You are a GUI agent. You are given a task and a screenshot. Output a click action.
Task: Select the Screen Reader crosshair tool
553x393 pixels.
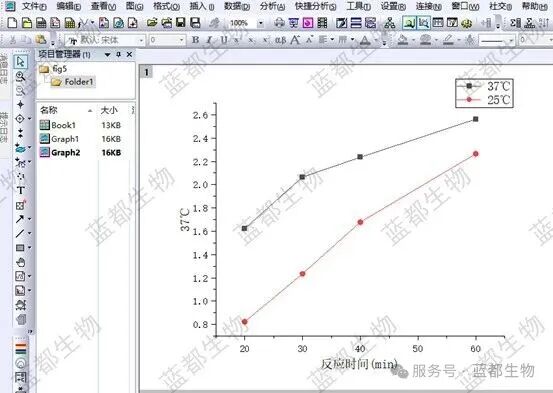click(x=20, y=105)
